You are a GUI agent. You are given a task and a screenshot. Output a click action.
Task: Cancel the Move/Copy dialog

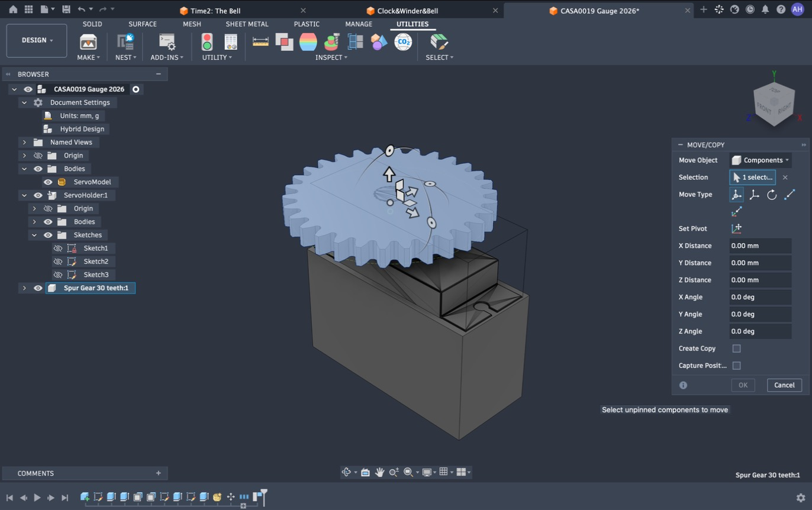coord(784,385)
